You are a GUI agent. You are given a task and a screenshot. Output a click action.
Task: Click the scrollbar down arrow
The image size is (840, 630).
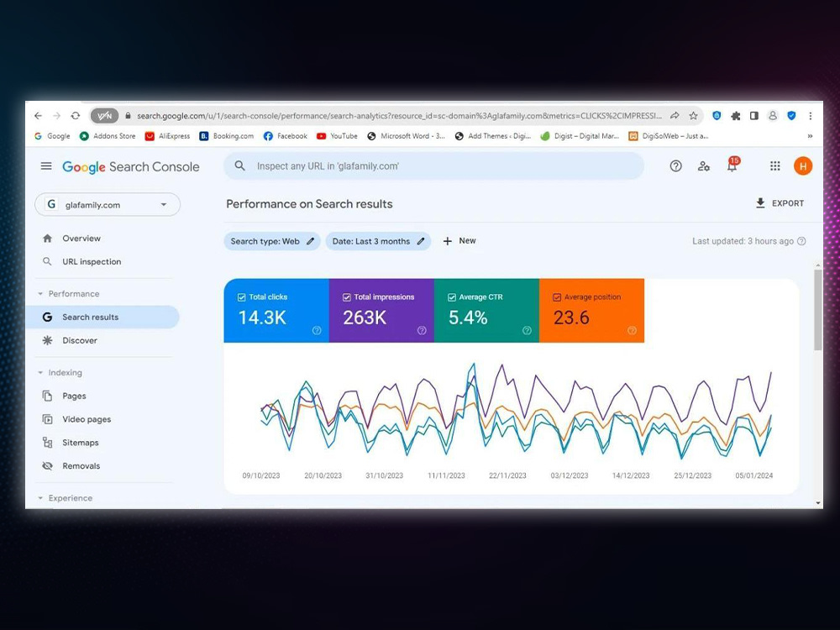click(x=817, y=503)
